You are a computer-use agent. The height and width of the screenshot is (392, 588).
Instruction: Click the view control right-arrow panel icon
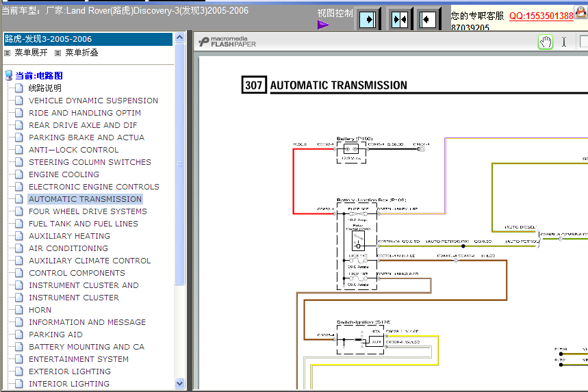pyautogui.click(x=368, y=19)
